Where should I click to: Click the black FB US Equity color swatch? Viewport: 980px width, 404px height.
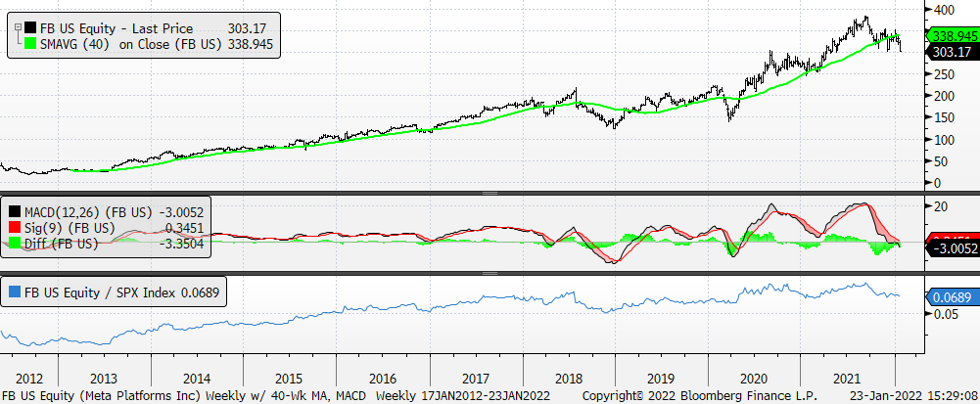(30, 28)
